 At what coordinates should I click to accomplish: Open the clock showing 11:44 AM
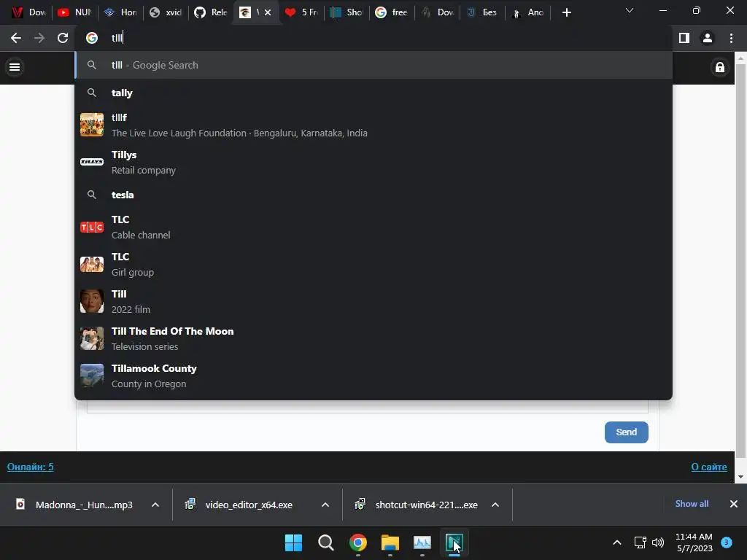click(694, 542)
